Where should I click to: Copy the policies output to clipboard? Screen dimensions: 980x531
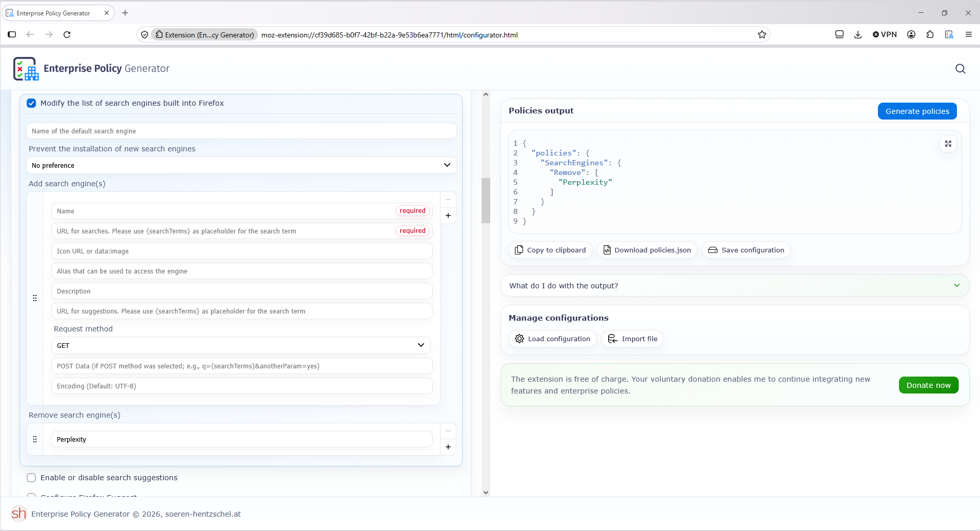550,250
